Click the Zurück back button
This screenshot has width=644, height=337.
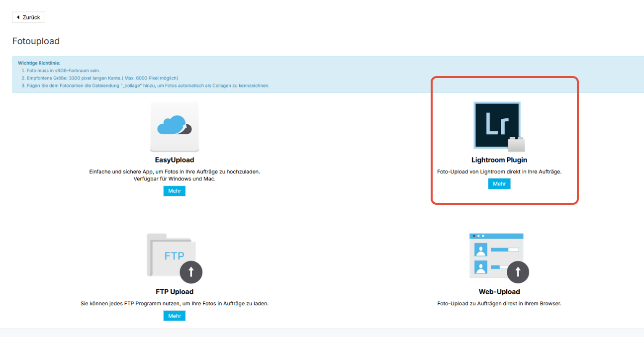(28, 17)
